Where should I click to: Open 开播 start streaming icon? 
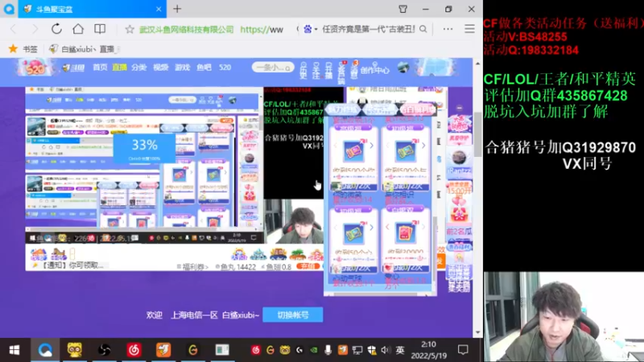click(x=328, y=71)
